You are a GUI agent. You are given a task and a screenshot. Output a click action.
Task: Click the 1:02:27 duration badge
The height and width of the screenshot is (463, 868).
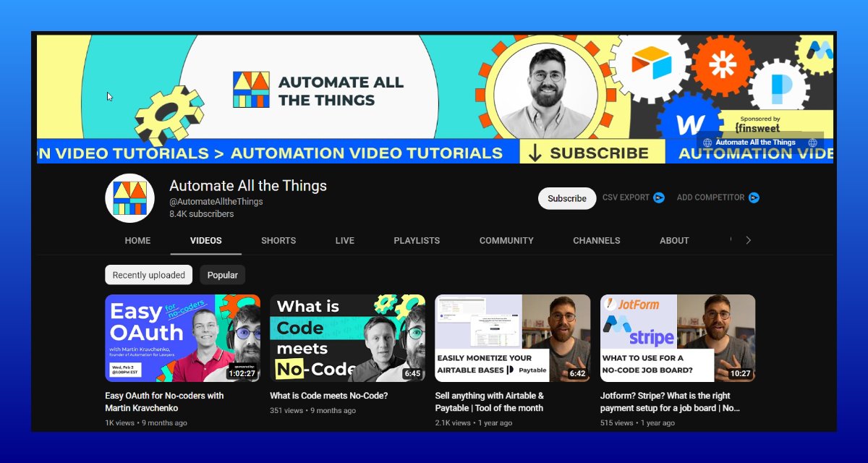pyautogui.click(x=242, y=373)
